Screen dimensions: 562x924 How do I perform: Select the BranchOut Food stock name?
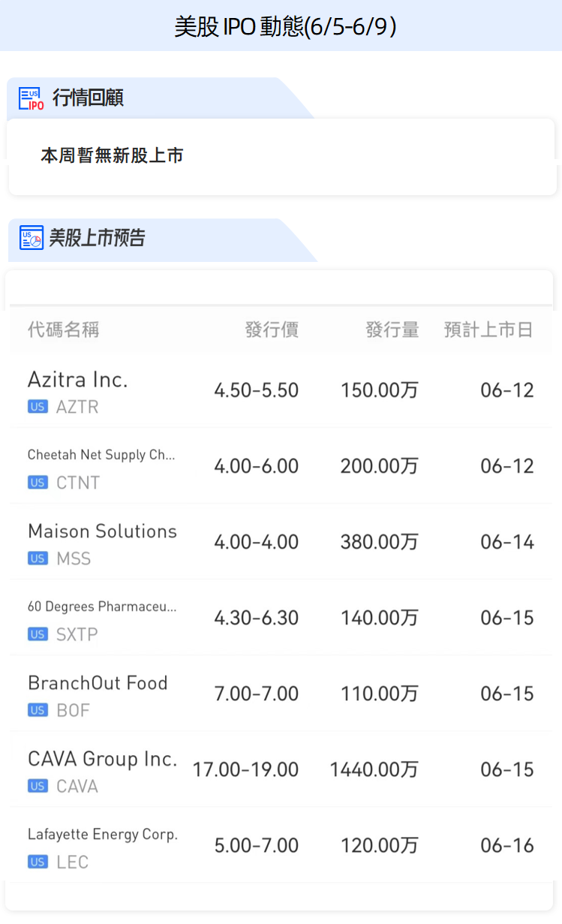98,683
